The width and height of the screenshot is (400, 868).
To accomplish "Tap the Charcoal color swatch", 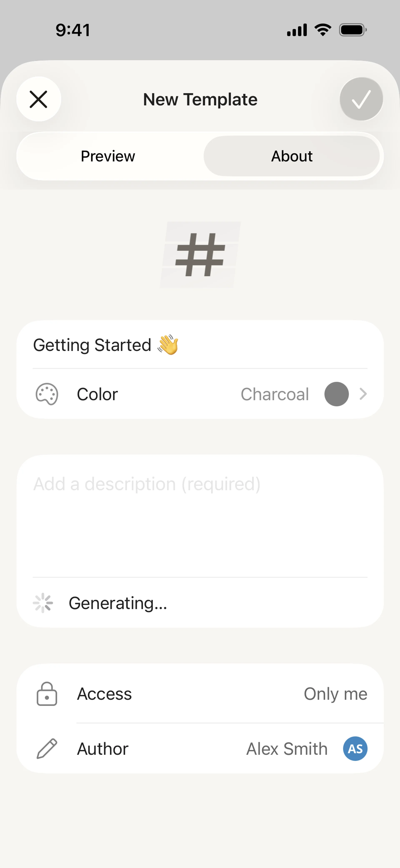I will (x=336, y=394).
